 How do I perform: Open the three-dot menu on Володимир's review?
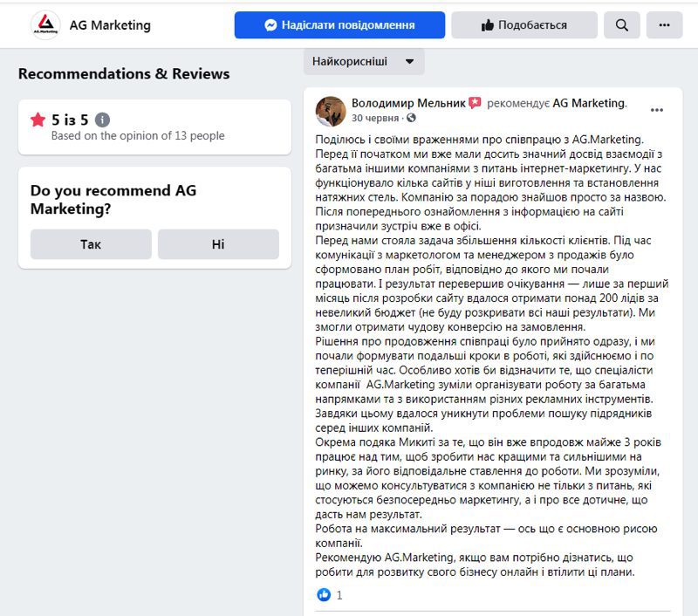pyautogui.click(x=657, y=108)
